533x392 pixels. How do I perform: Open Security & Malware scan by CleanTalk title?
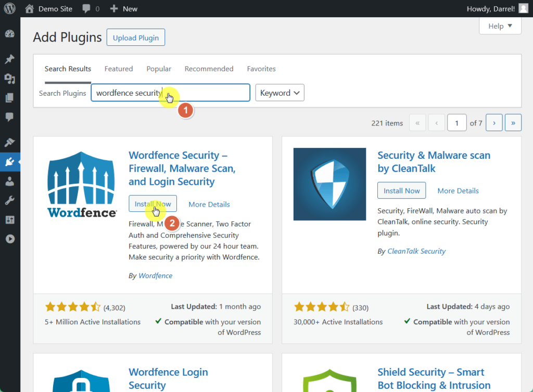(x=434, y=162)
